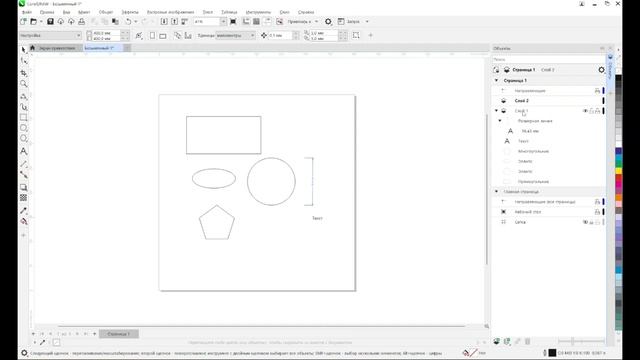Toggle rulers display in standard toolbar
Viewport: 640px width, 360px height.
click(246, 21)
